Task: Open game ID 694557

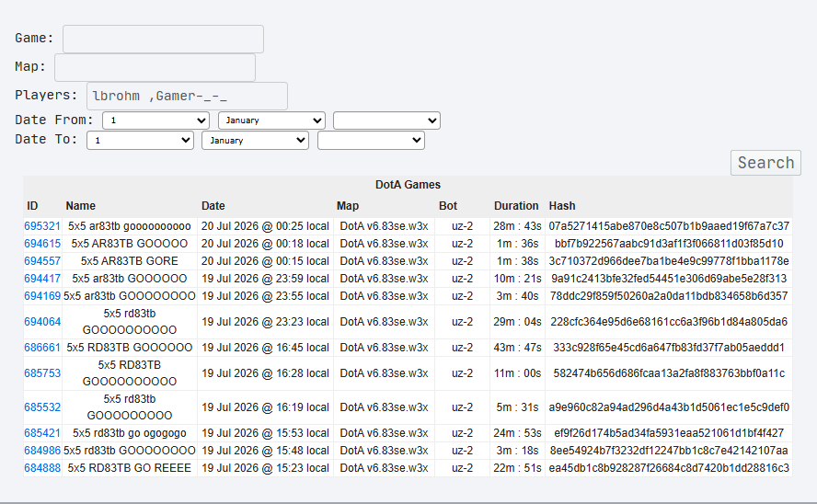Action: tap(42, 261)
